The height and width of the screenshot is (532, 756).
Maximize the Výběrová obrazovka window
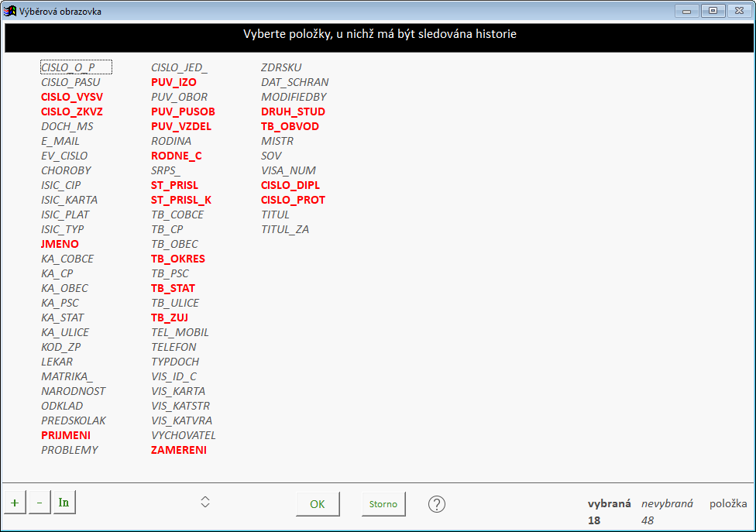pyautogui.click(x=713, y=11)
